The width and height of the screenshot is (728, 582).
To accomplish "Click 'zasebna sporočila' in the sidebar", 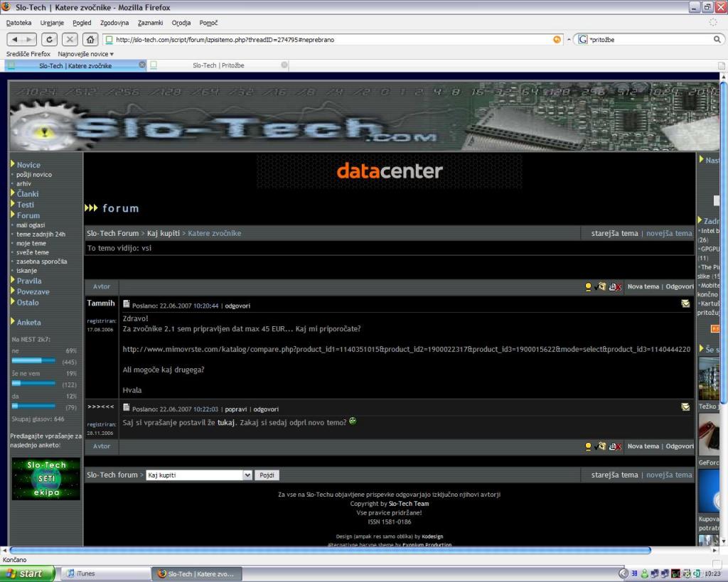I will [41, 262].
